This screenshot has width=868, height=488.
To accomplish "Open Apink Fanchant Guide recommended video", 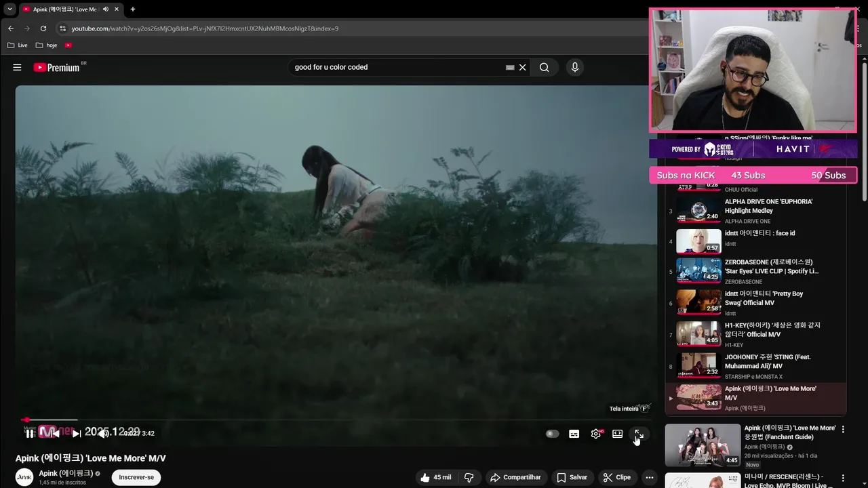I will click(x=703, y=445).
